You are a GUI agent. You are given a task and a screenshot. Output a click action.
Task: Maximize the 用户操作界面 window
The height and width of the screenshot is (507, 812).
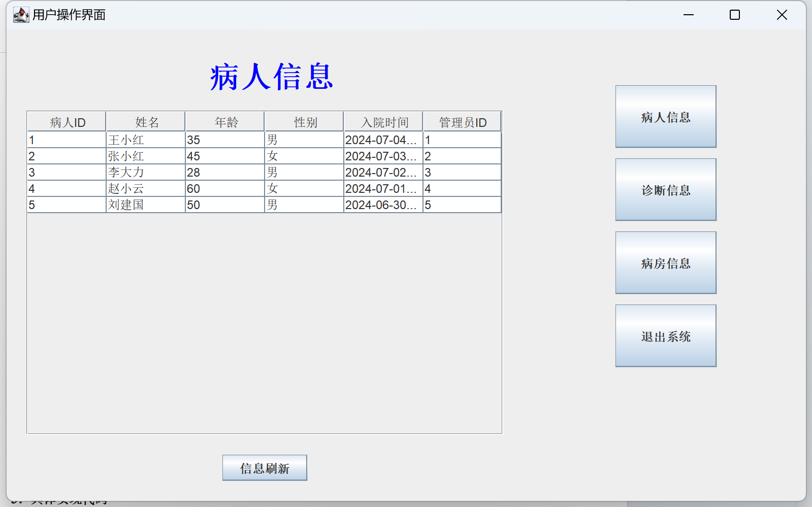coord(734,15)
